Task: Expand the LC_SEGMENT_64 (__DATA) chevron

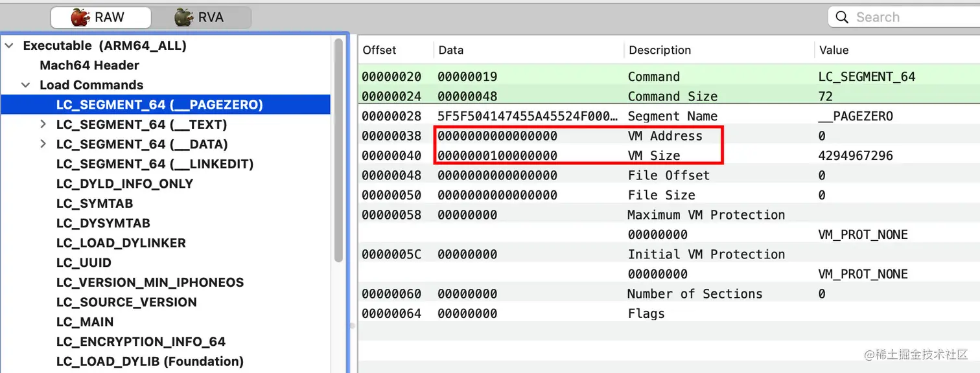Action: (x=43, y=144)
